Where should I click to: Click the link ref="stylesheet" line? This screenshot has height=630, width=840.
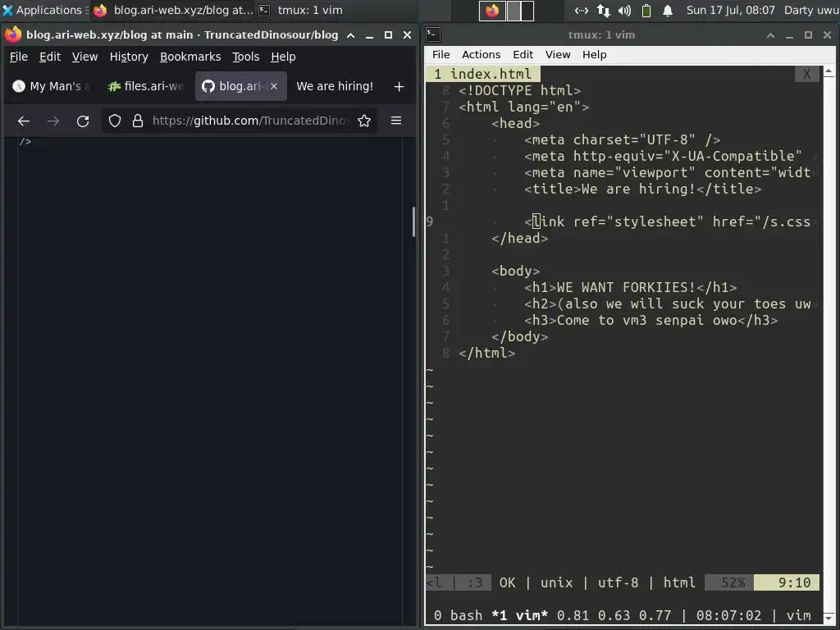(x=668, y=221)
